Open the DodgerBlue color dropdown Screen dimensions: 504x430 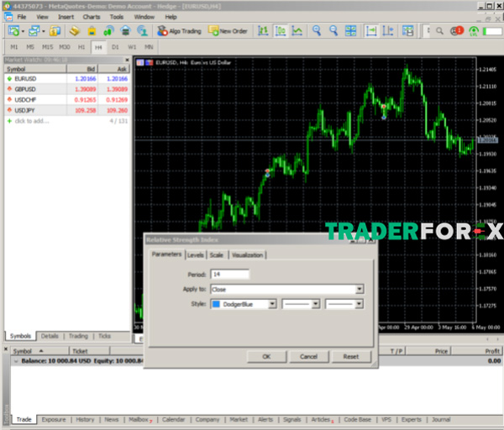tap(272, 304)
